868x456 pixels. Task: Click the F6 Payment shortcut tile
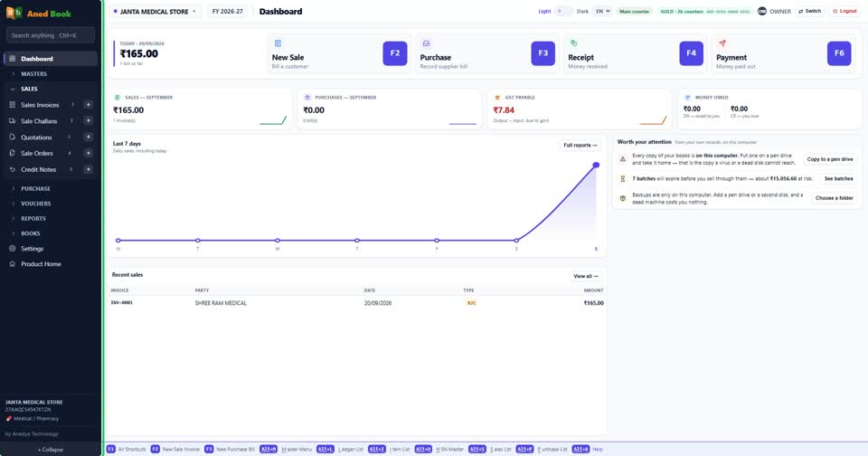click(x=839, y=53)
